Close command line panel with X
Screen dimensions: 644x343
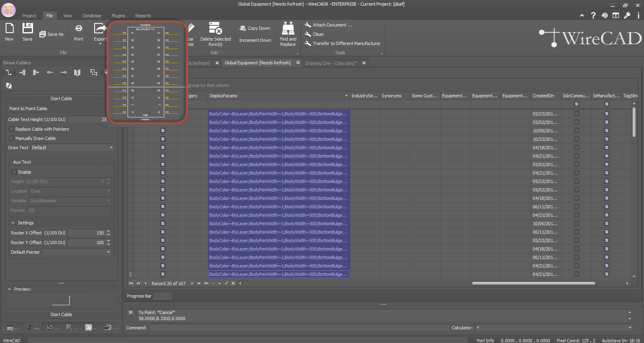point(131,312)
